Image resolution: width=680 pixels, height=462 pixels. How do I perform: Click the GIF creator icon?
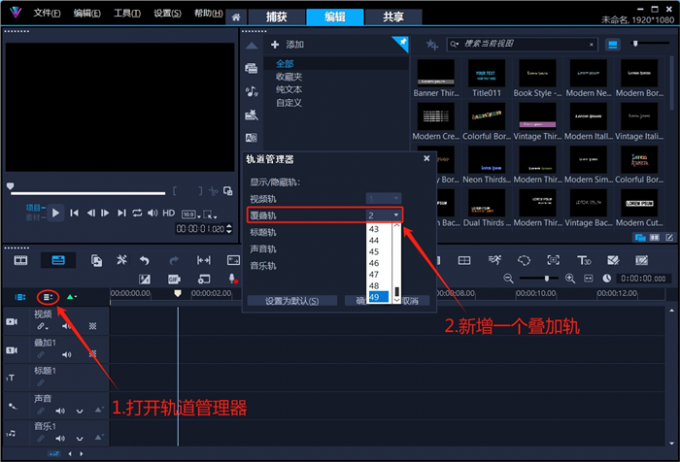(174, 279)
